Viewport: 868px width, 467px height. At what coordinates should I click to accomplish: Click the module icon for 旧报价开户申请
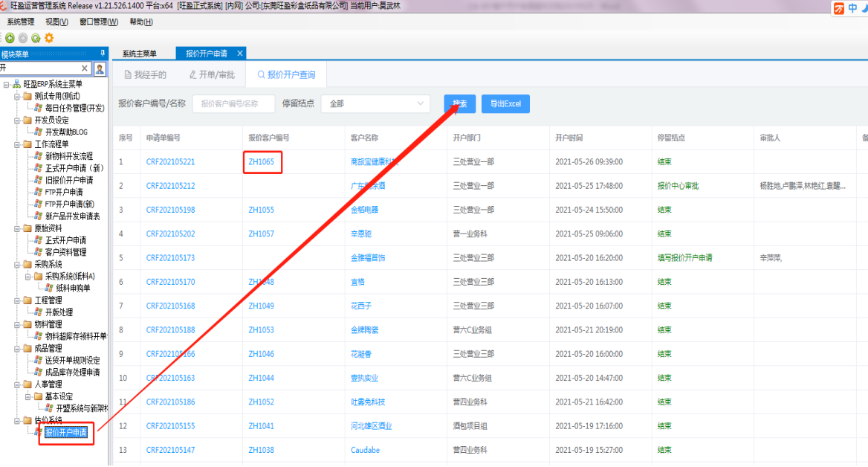pyautogui.click(x=38, y=179)
